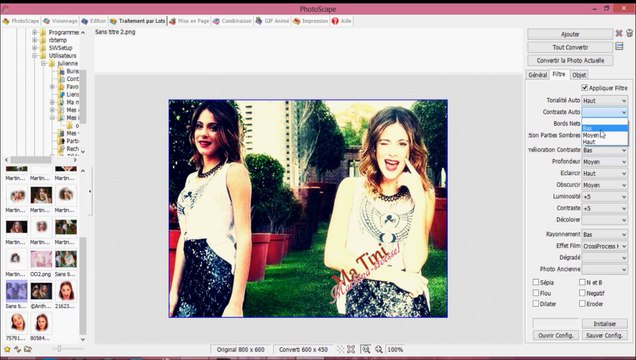
Task: Open the Profondeur dropdown
Action: click(605, 162)
